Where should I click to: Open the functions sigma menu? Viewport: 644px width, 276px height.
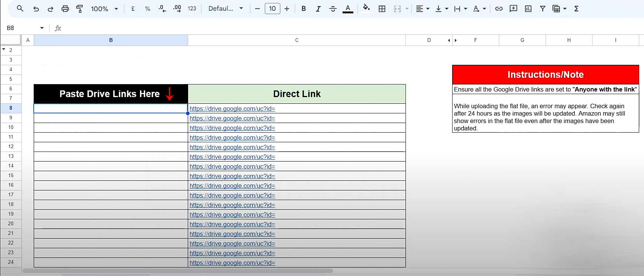point(576,9)
